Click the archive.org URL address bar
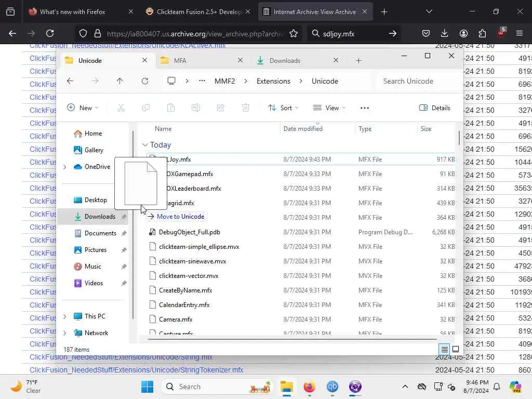The height and width of the screenshot is (399, 532). tap(194, 34)
